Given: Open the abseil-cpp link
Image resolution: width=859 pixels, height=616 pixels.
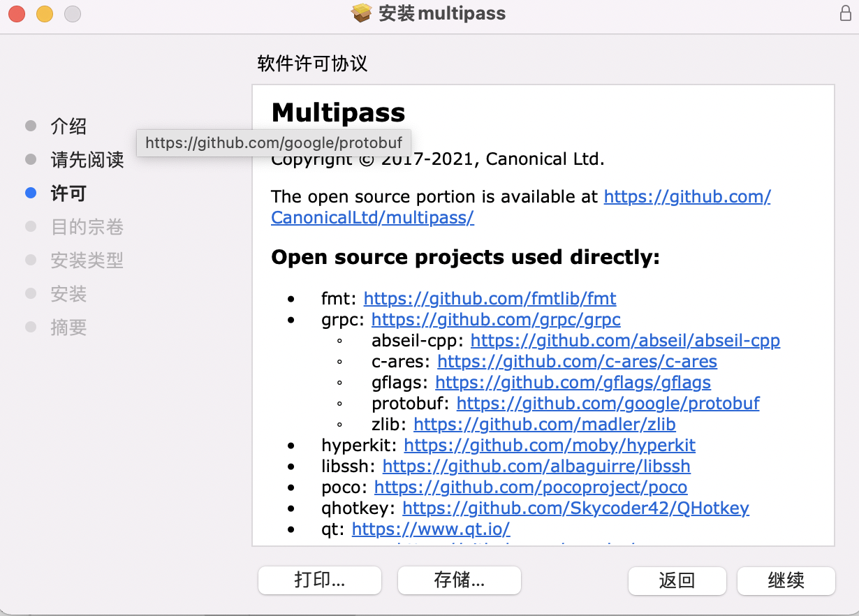Looking at the screenshot, I should (626, 340).
